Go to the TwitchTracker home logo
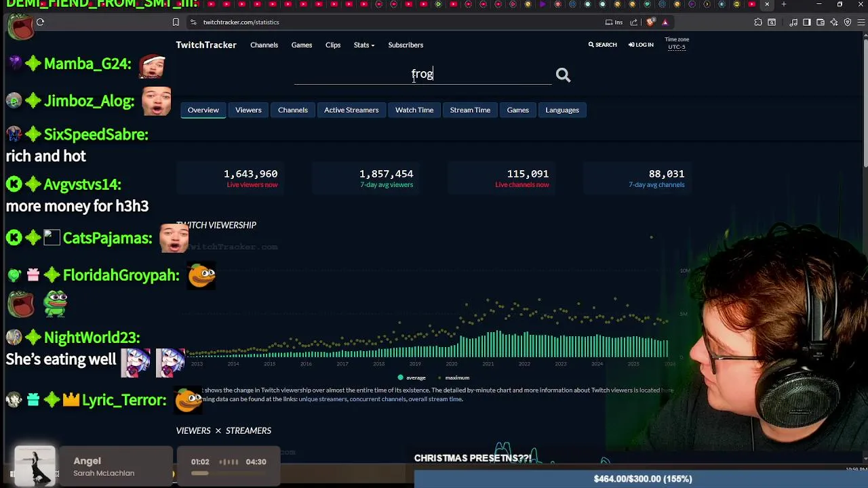 tap(206, 45)
